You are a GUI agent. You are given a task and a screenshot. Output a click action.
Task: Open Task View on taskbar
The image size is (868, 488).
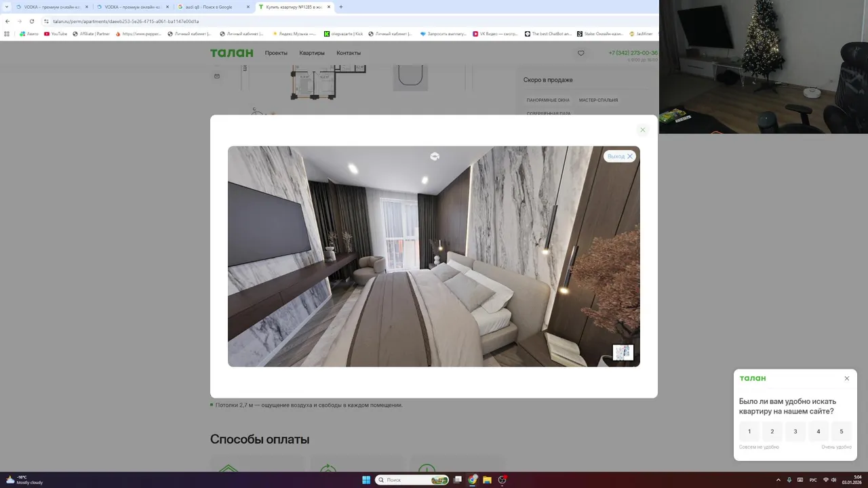pos(458,480)
